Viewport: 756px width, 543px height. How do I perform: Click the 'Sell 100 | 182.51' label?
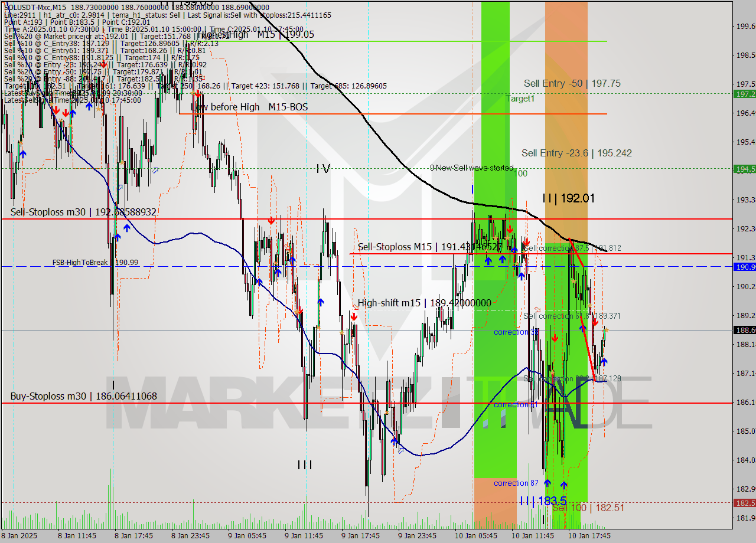(x=588, y=508)
